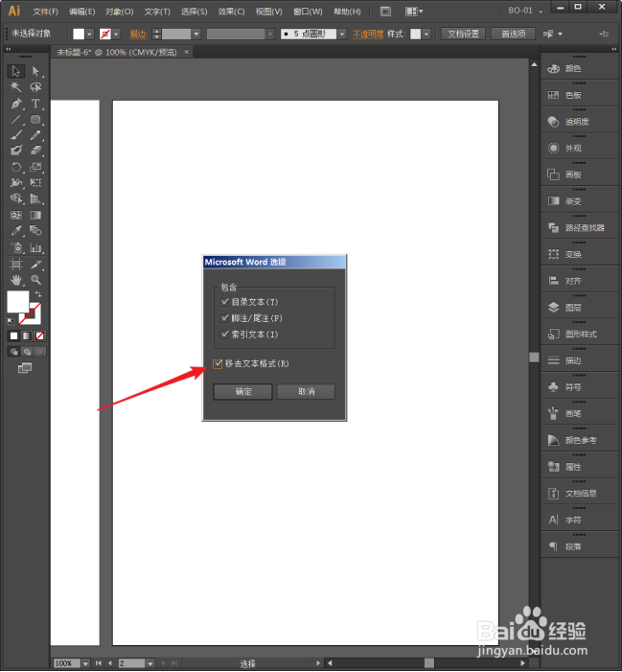The image size is (622, 672).
Task: Click the 文档设置 button
Action: tap(463, 34)
